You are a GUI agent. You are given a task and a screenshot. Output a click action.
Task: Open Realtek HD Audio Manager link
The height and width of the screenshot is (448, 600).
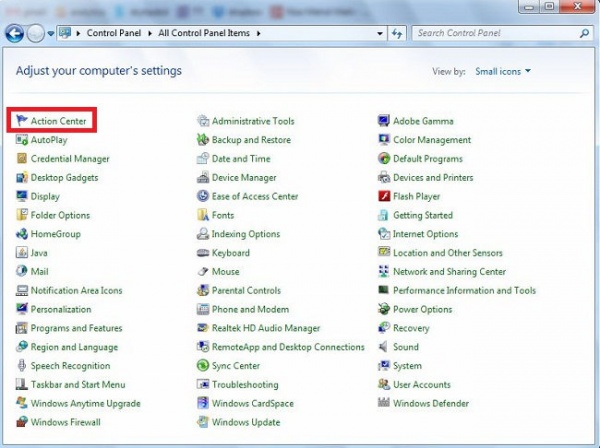[x=266, y=328]
